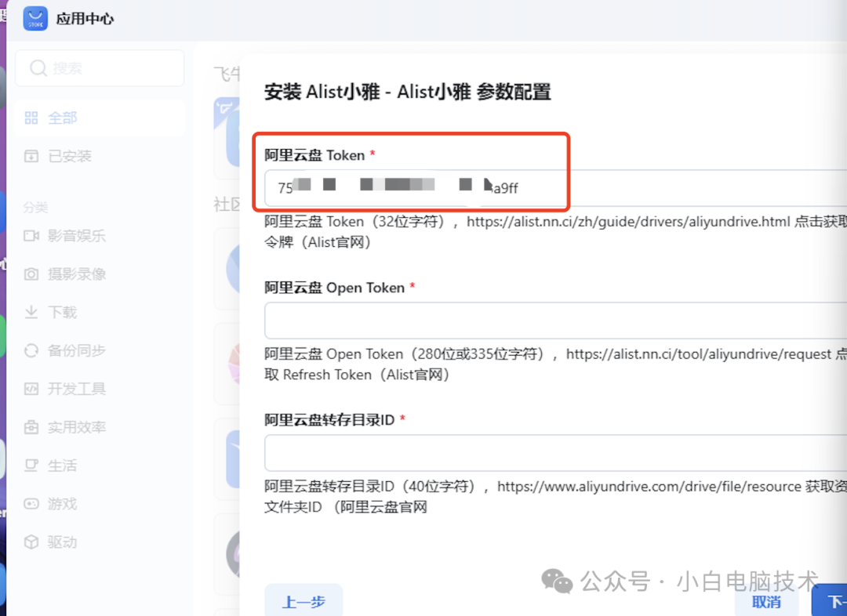This screenshot has height=616, width=847.
Task: Click the 已安装 download box icon
Action: coord(31,156)
